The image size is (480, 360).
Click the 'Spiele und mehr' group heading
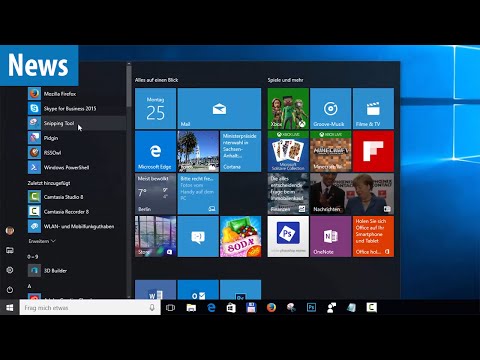285,80
